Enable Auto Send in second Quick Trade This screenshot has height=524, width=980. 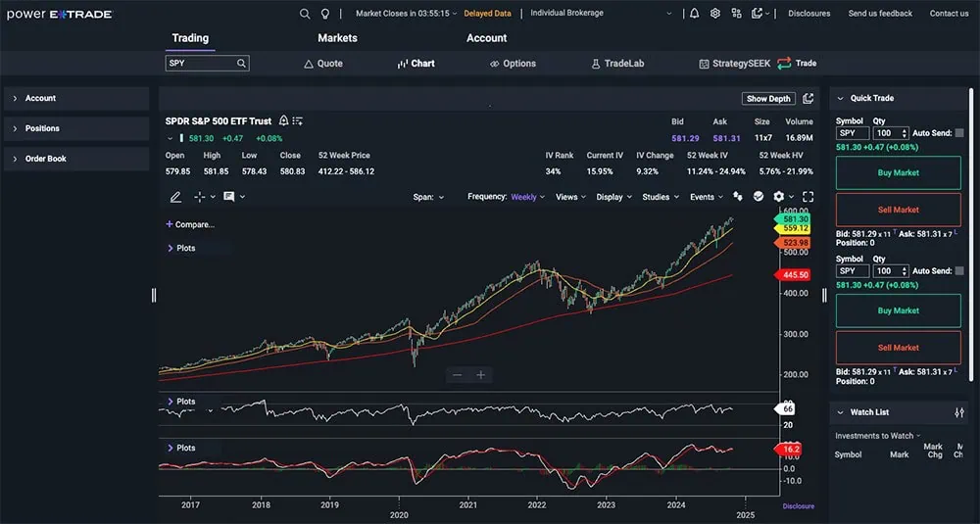pos(959,271)
